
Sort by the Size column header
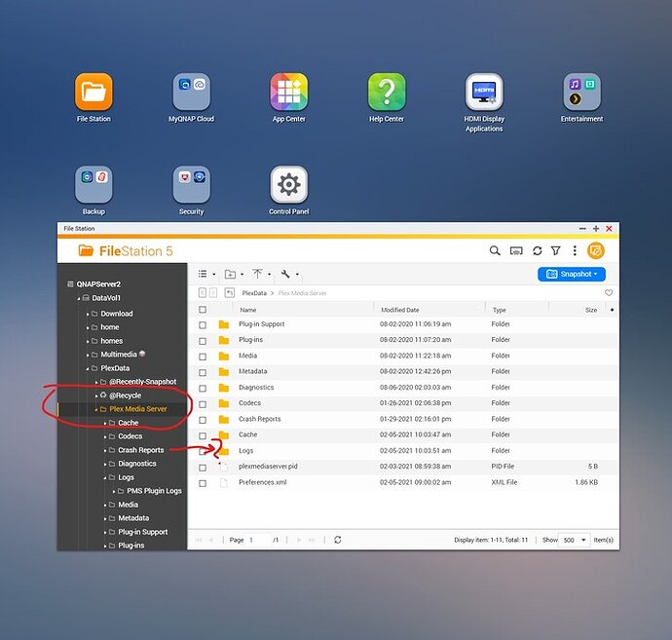click(x=591, y=310)
